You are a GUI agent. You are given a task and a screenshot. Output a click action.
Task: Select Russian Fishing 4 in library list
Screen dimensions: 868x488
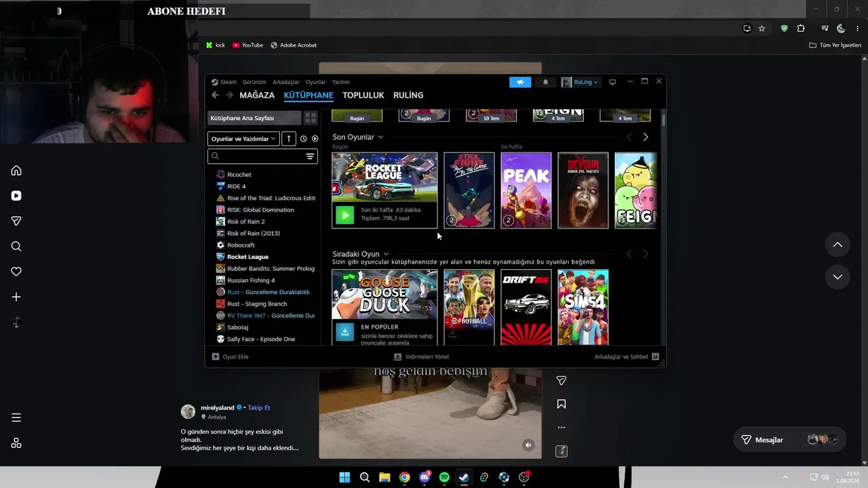251,280
